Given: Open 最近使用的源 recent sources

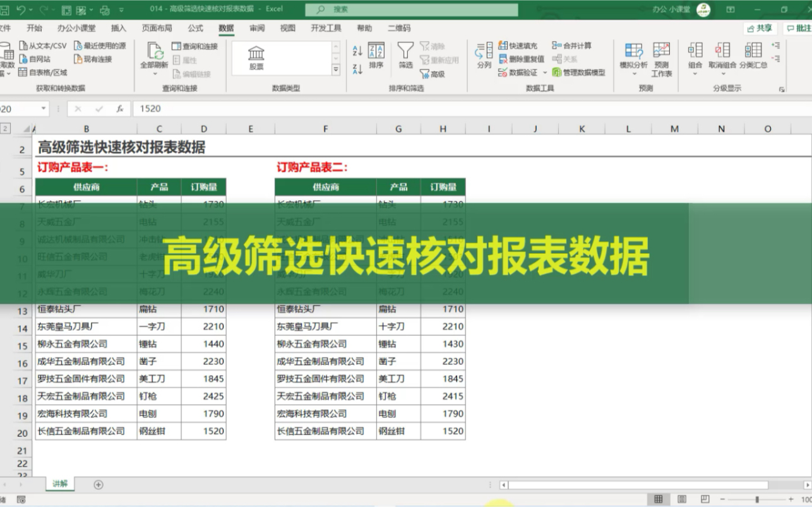Looking at the screenshot, I should [100, 46].
